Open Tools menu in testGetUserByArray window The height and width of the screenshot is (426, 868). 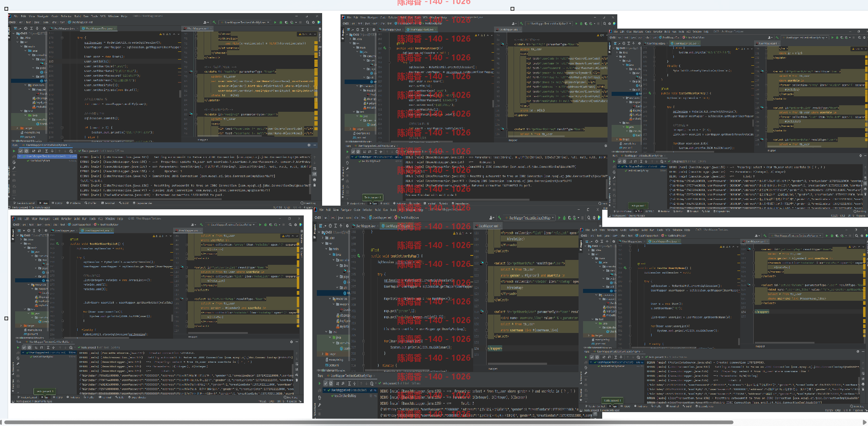[681, 31]
